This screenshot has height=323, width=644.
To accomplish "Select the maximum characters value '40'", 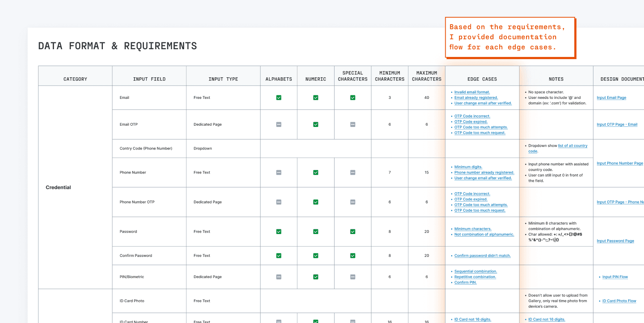I will (x=427, y=98).
